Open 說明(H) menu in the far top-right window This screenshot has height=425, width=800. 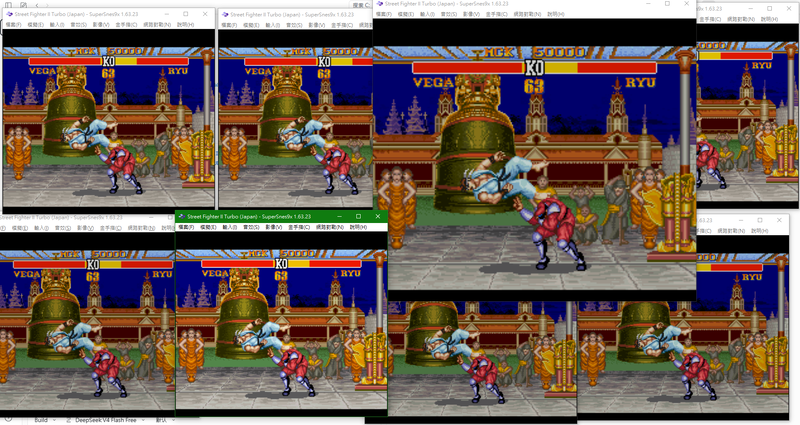(769, 19)
